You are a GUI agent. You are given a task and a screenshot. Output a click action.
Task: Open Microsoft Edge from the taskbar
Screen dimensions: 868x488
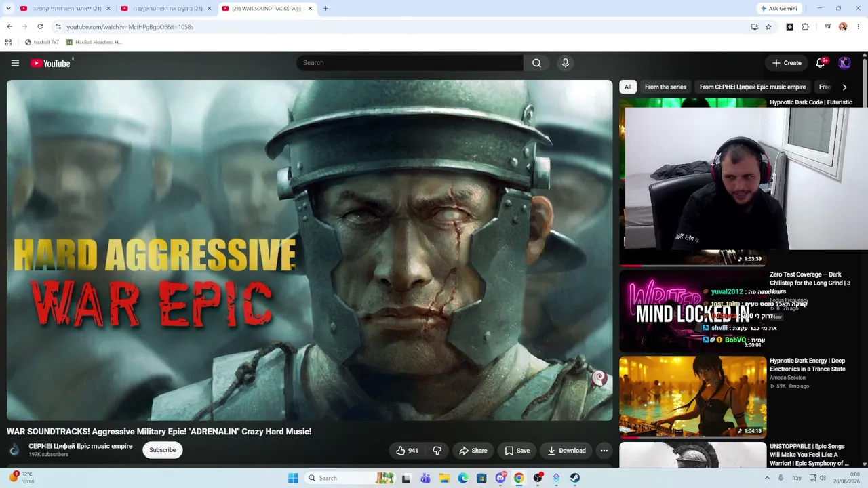pyautogui.click(x=462, y=478)
